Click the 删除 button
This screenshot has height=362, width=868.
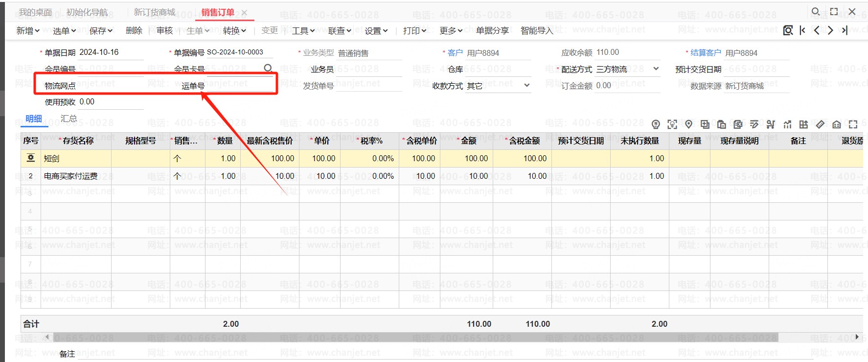(x=134, y=31)
